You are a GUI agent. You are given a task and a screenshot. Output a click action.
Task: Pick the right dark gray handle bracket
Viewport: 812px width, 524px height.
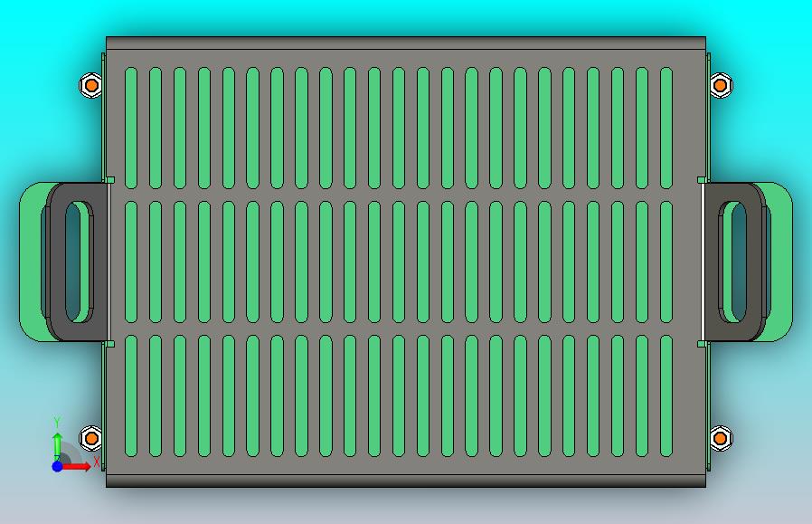pos(711,262)
